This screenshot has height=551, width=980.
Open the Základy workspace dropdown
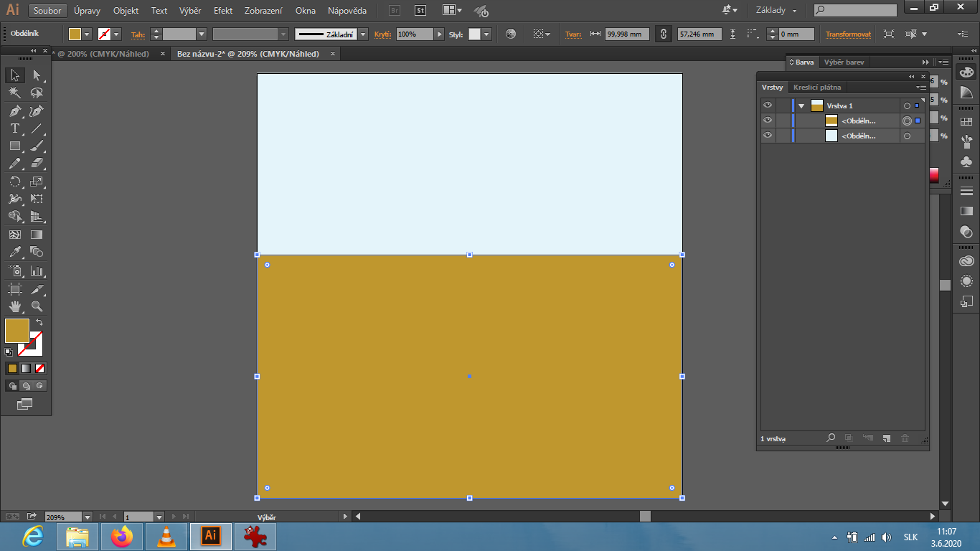coord(776,11)
